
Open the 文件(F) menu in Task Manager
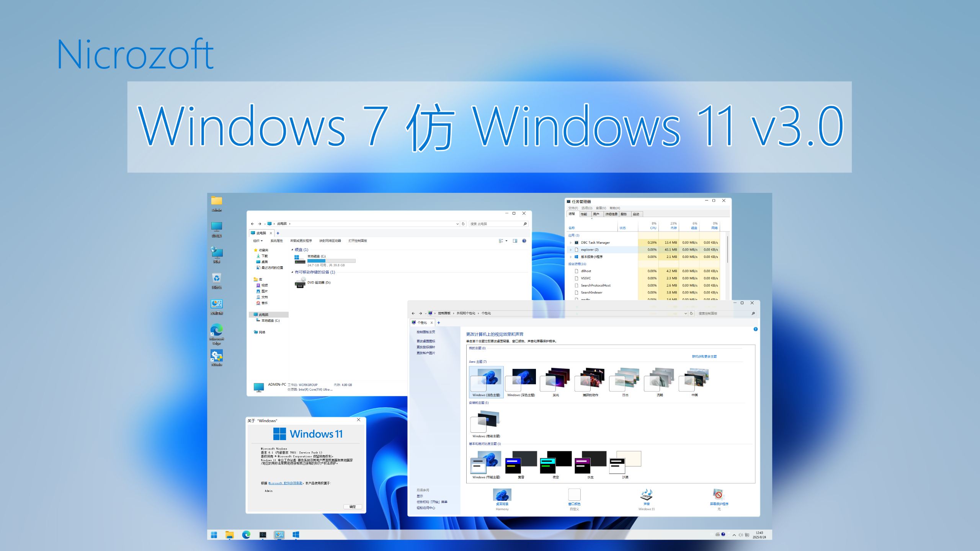click(x=573, y=208)
